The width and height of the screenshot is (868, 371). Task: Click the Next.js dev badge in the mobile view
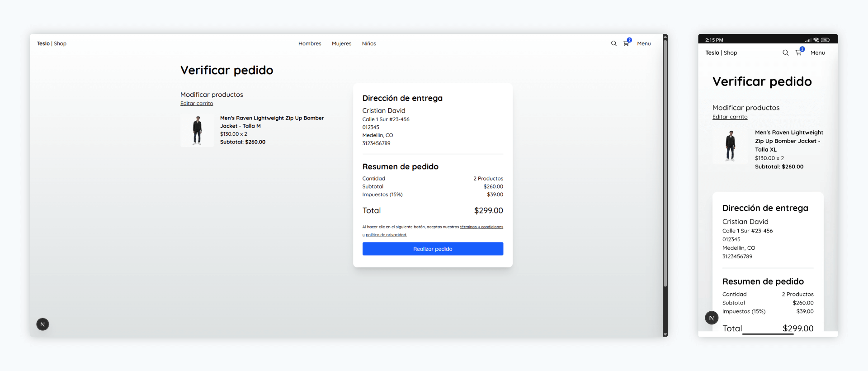coord(712,318)
